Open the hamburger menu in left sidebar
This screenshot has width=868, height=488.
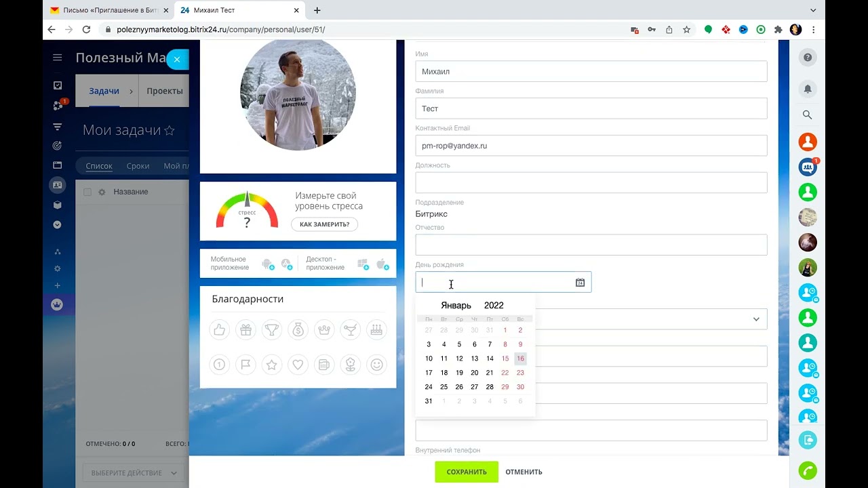tap(58, 58)
